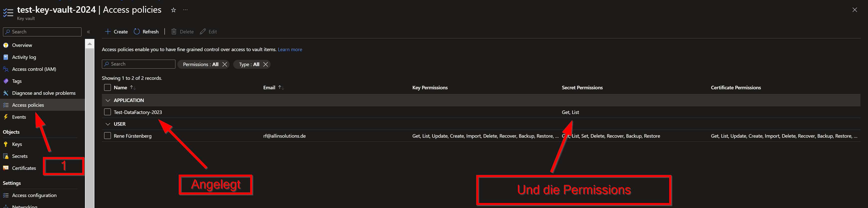Viewport: 868px width, 208px height.
Task: Click the Secrets icon
Action: 6,156
